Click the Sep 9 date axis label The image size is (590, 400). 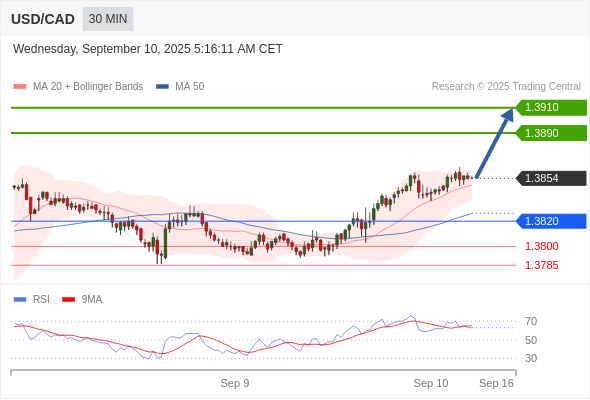pos(235,383)
